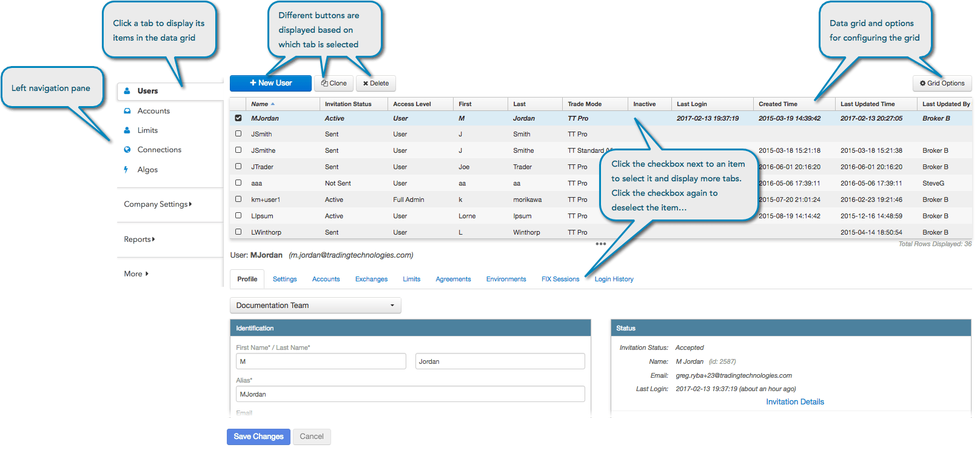Click the Users person icon in navigation
The image size is (980, 456).
click(x=127, y=91)
